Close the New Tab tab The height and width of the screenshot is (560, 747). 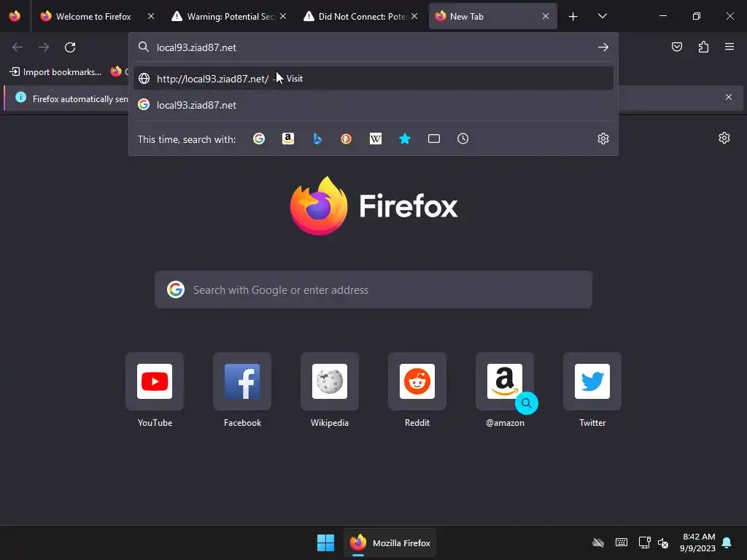tap(546, 16)
